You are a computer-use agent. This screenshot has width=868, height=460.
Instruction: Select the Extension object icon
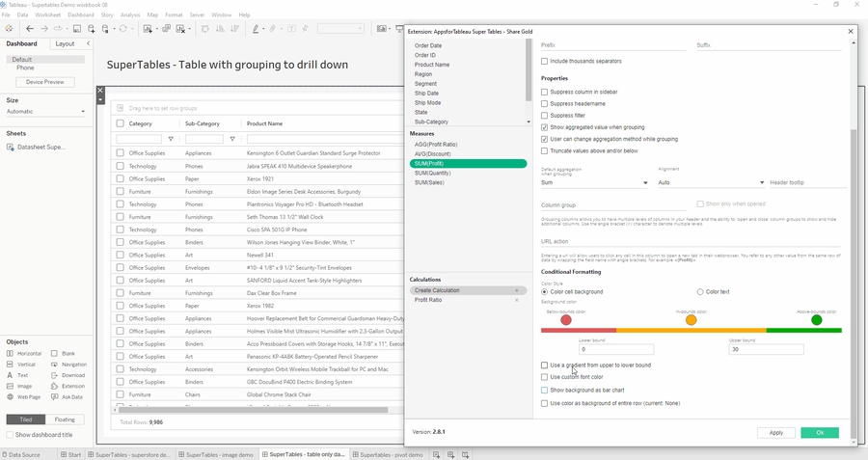pos(55,386)
